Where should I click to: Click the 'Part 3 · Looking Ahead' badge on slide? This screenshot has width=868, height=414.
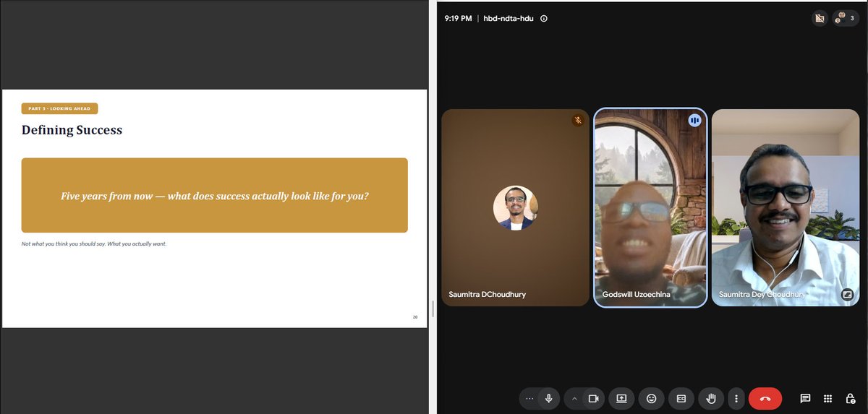click(59, 108)
